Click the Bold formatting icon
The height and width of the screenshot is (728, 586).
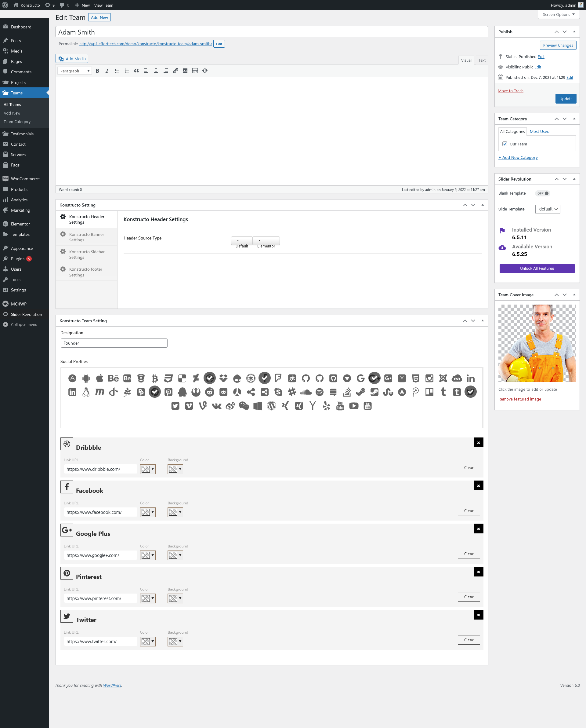[97, 71]
